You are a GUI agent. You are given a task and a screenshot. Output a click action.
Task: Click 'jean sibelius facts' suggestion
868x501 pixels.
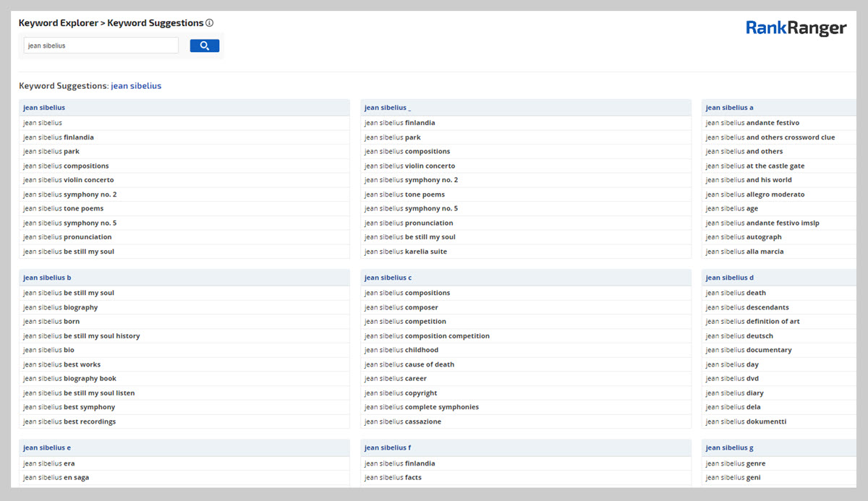(393, 478)
